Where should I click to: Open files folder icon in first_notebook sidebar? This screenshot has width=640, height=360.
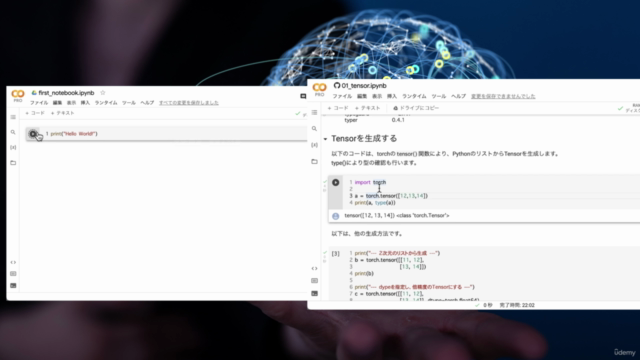pyautogui.click(x=13, y=162)
